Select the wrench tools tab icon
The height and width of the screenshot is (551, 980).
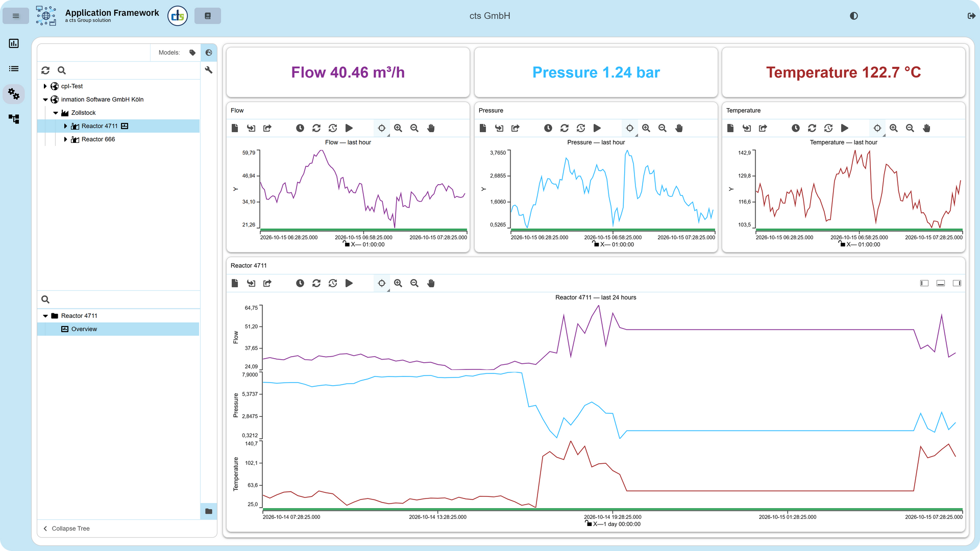point(209,70)
